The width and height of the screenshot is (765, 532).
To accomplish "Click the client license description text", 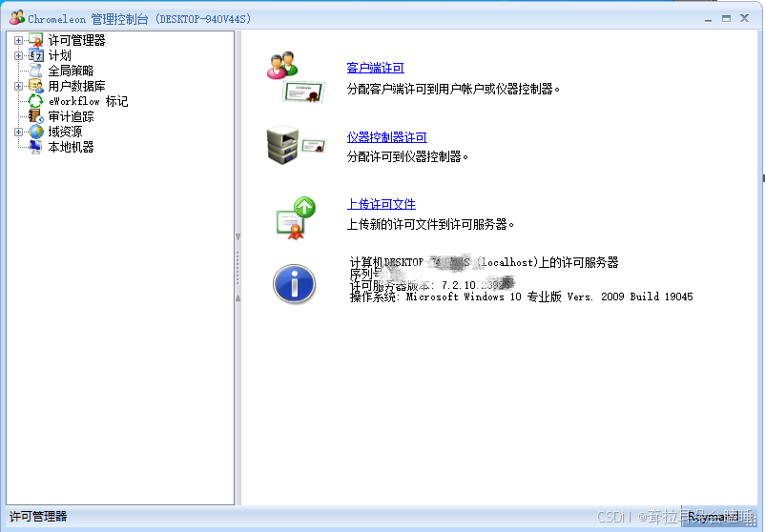I will [454, 89].
